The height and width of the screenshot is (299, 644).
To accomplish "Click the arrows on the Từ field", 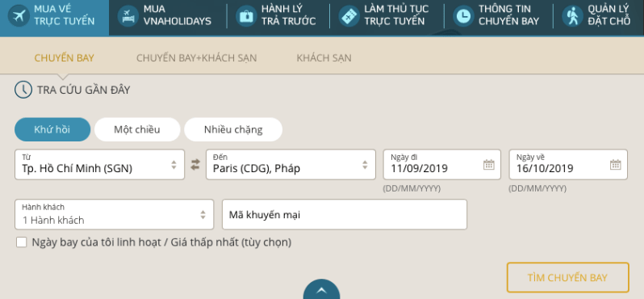I will coord(174,165).
